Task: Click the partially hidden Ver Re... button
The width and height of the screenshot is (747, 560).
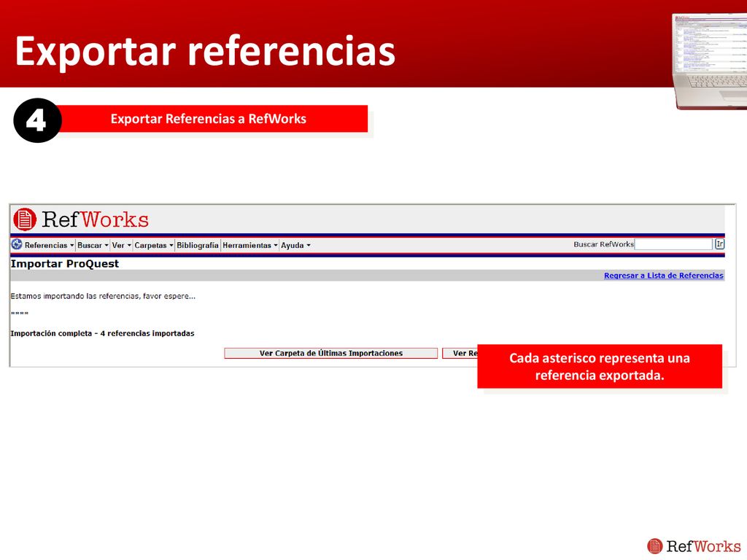Action: (x=460, y=354)
